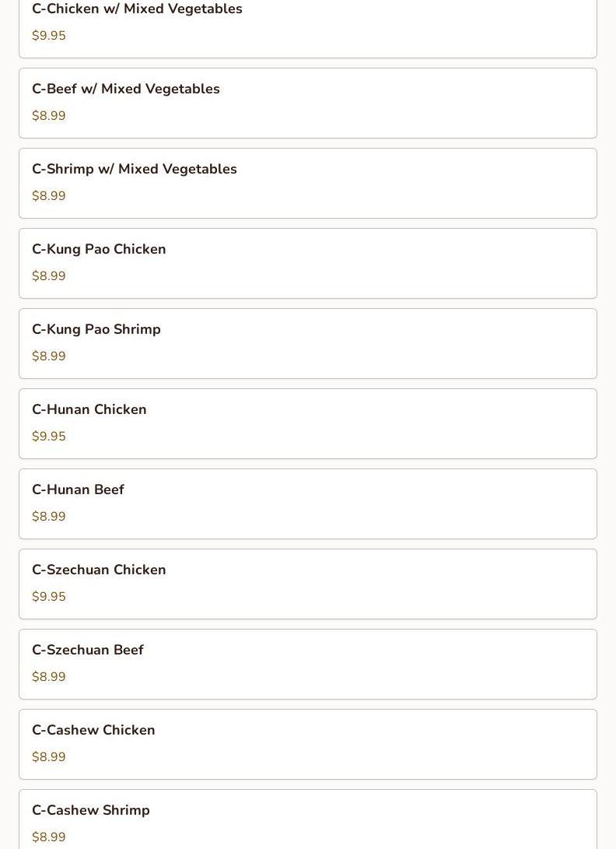The width and height of the screenshot is (616, 849).
Task: Pick C-Hunan Beef from the menu
Action: point(307,503)
